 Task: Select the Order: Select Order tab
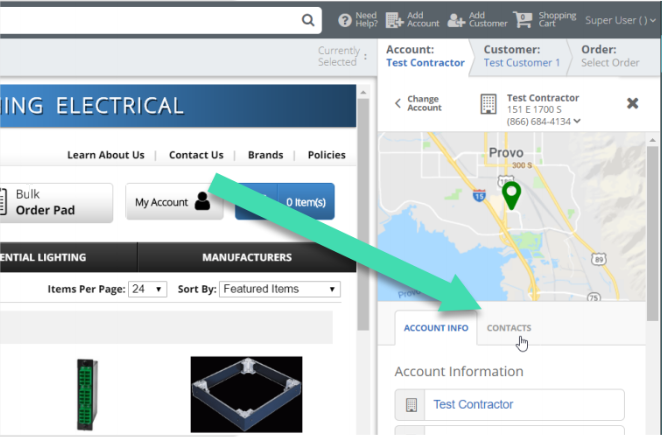point(610,56)
